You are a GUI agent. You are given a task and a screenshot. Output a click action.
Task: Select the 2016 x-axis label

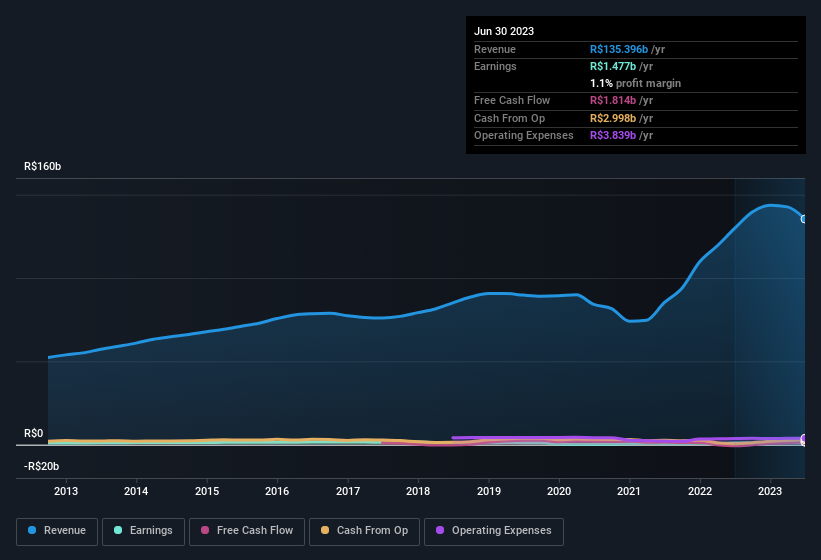(x=277, y=491)
